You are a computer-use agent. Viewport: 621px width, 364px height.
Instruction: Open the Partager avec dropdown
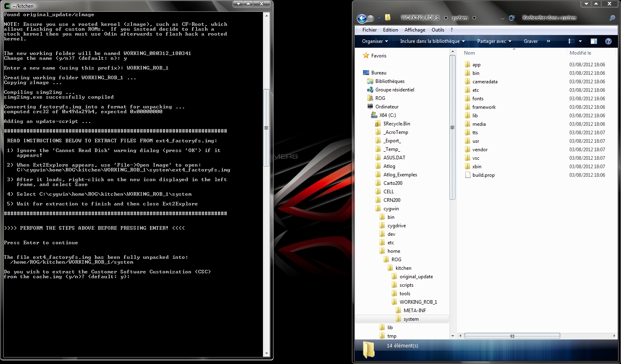coord(494,41)
